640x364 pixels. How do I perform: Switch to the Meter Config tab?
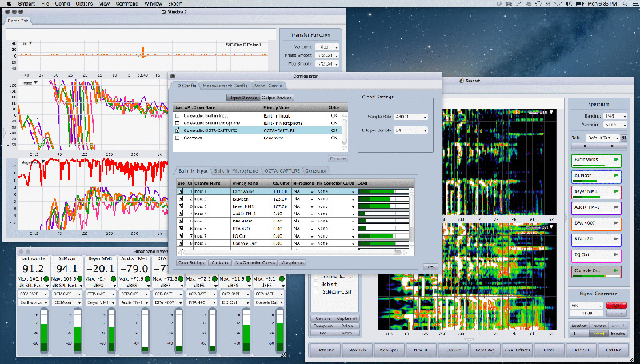268,86
